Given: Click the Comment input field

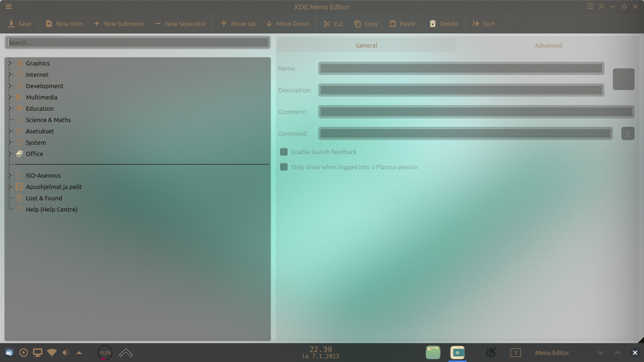Looking at the screenshot, I should 476,112.
